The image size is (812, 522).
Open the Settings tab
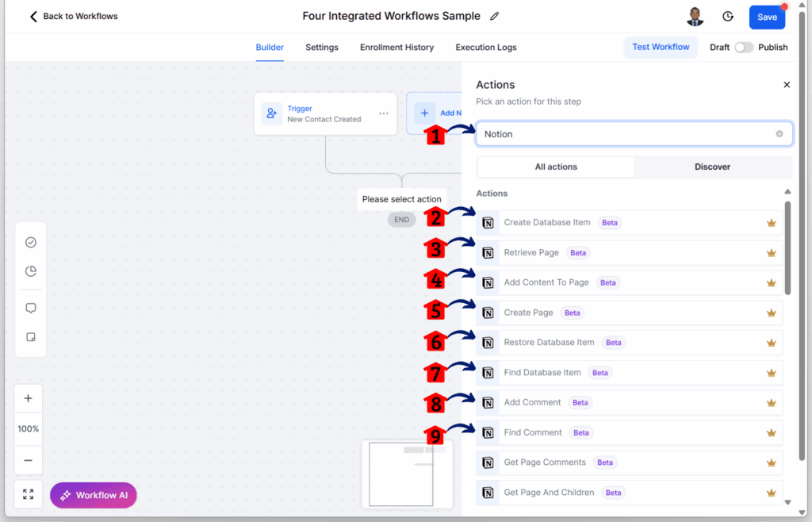click(322, 47)
